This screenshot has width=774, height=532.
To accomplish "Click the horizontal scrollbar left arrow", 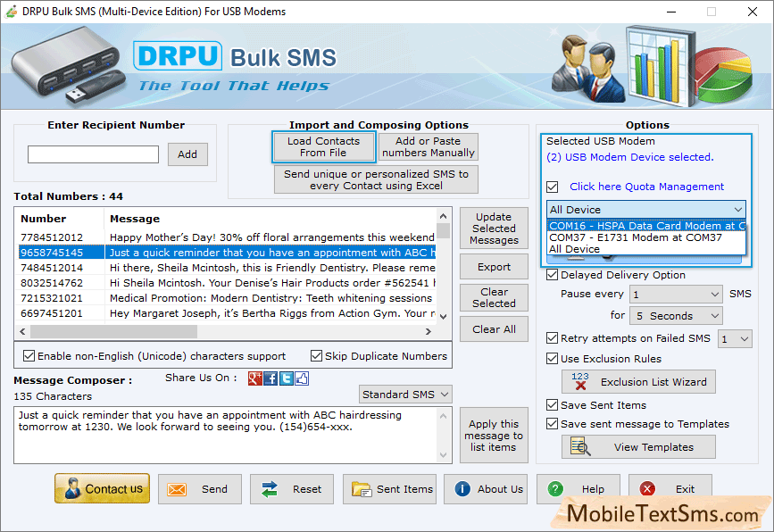I will click(x=22, y=332).
